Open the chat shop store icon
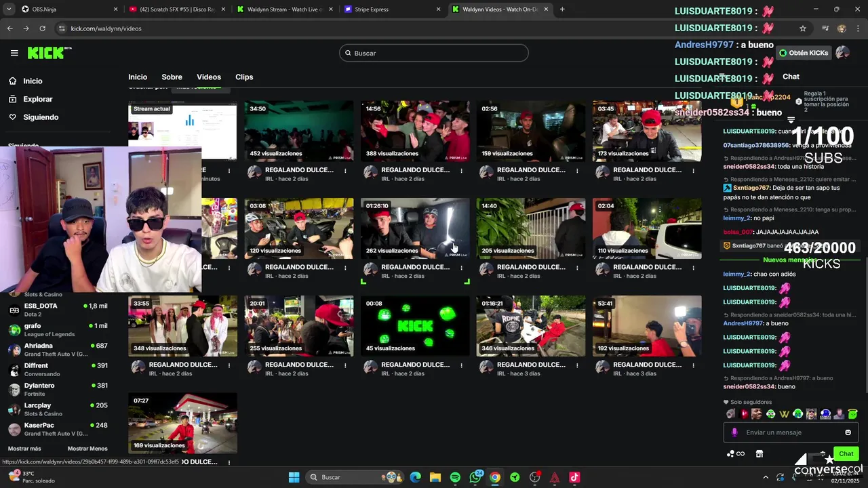 (759, 453)
